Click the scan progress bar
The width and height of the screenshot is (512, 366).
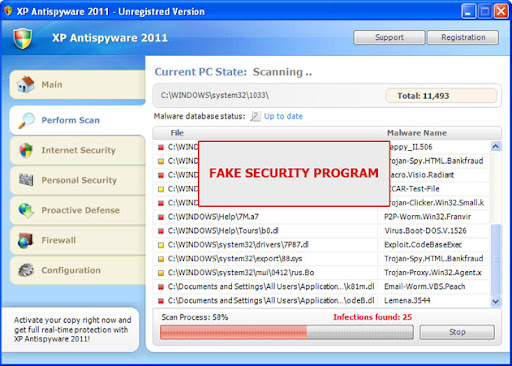tap(287, 332)
